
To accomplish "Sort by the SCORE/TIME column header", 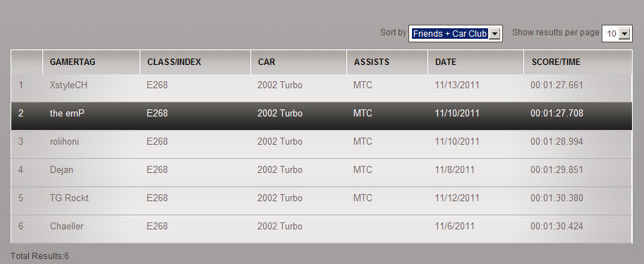I will (x=556, y=62).
